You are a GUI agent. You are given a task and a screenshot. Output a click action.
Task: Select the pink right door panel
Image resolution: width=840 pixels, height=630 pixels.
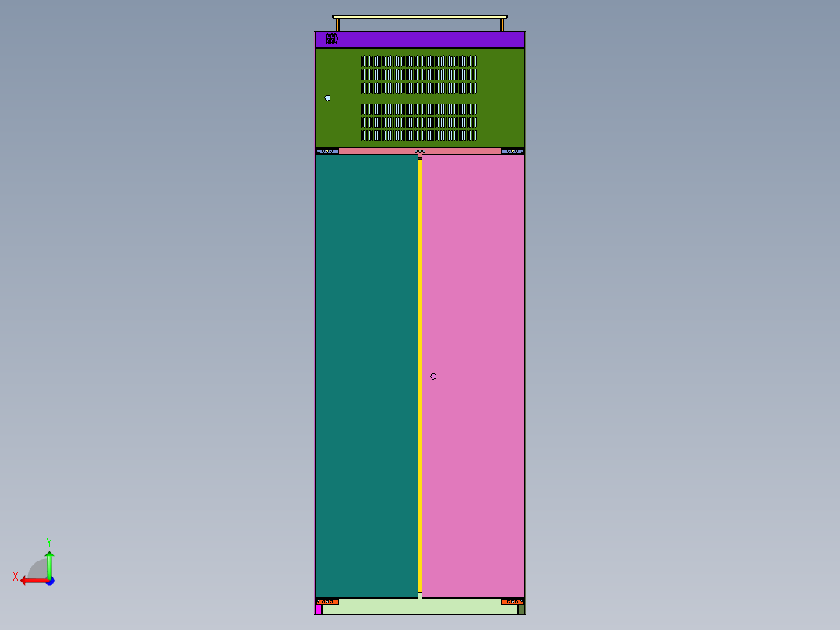(x=473, y=376)
